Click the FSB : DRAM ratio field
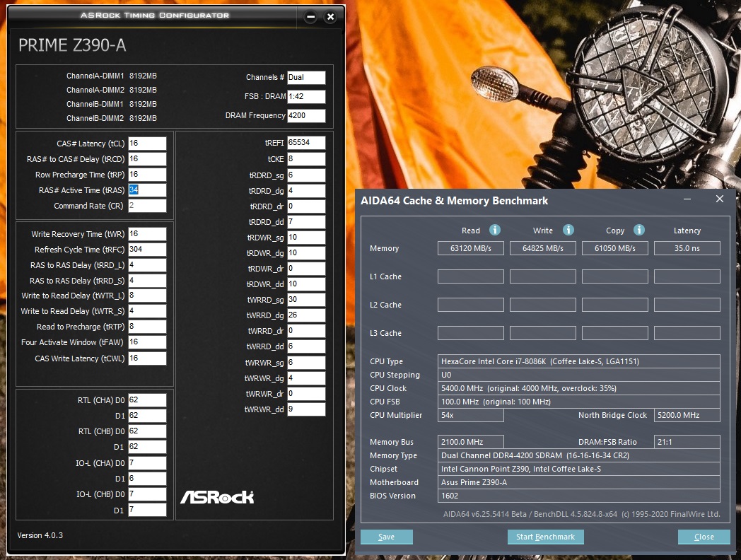Screen dimensions: 741x560 point(306,96)
